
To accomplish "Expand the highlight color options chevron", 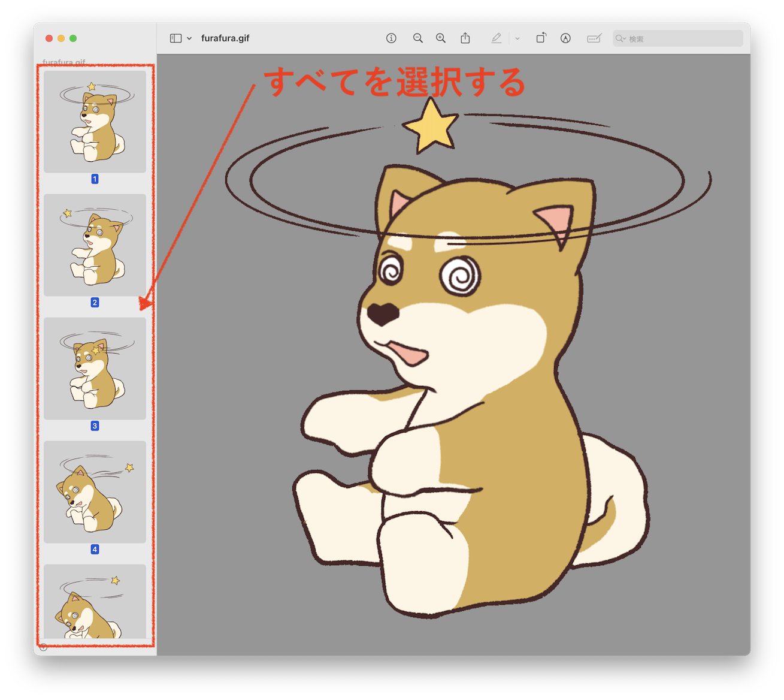I will pyautogui.click(x=517, y=38).
